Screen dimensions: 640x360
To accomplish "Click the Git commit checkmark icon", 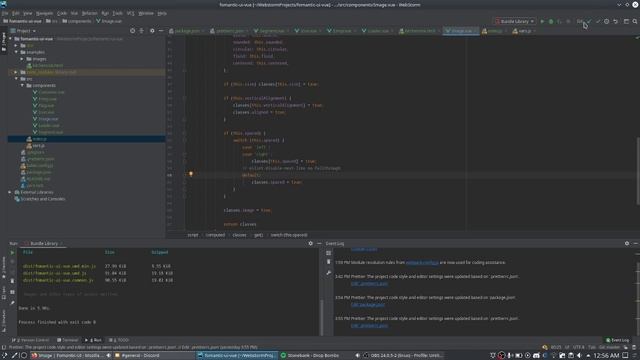I will (x=598, y=21).
